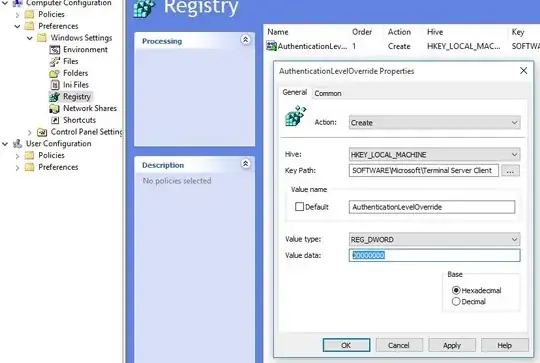Click the Network Shares icon
Image resolution: width=540 pixels, height=363 pixels.
54,108
